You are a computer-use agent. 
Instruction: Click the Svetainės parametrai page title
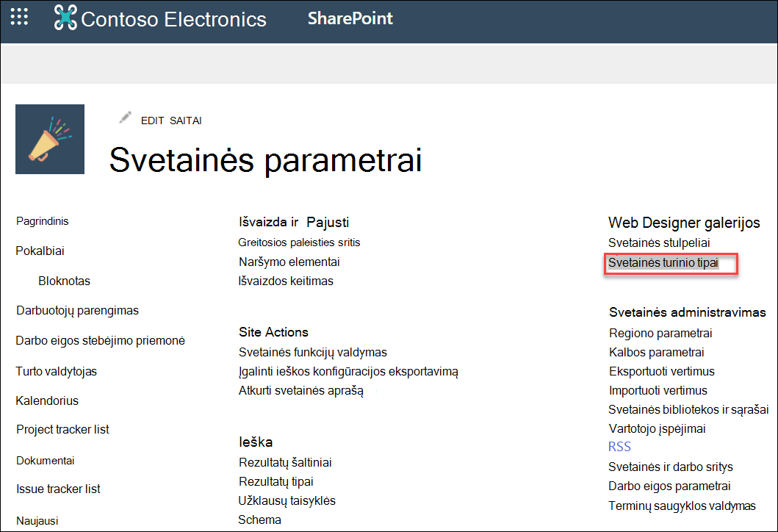(x=265, y=160)
